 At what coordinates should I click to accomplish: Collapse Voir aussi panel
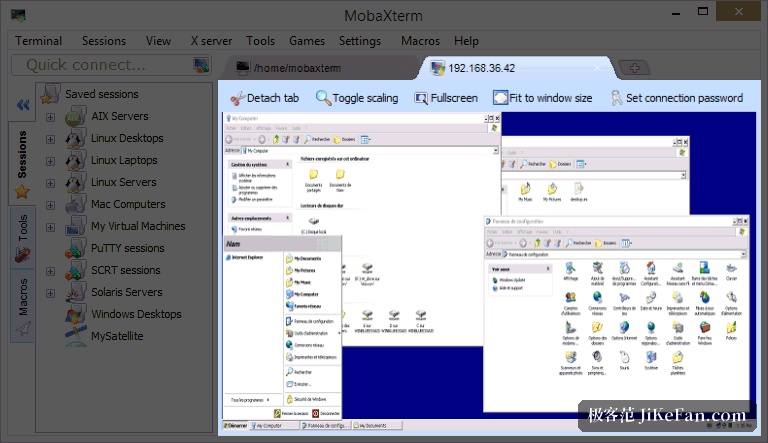[x=548, y=269]
